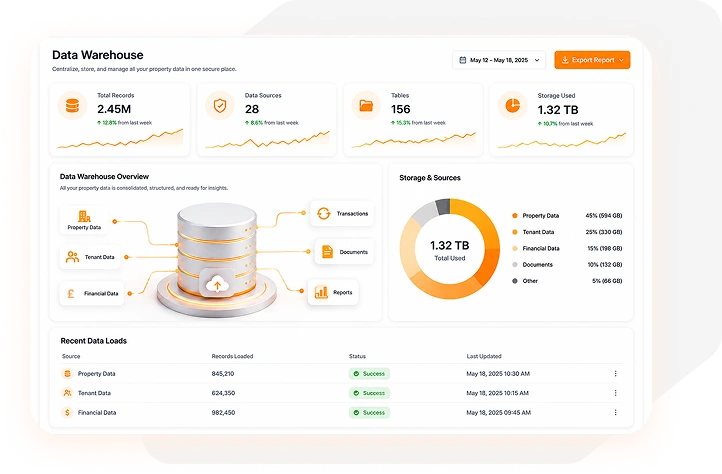Click the cloud upload icon on the database
This screenshot has width=722, height=474.
click(x=217, y=284)
